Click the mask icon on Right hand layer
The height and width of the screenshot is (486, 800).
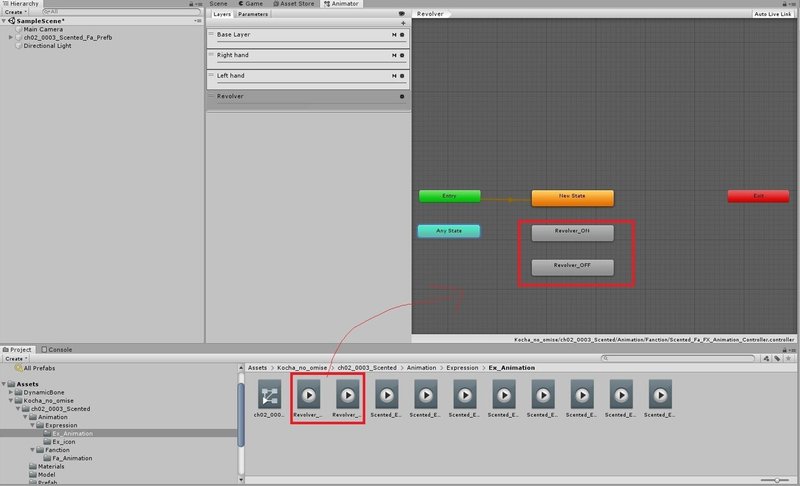point(394,55)
